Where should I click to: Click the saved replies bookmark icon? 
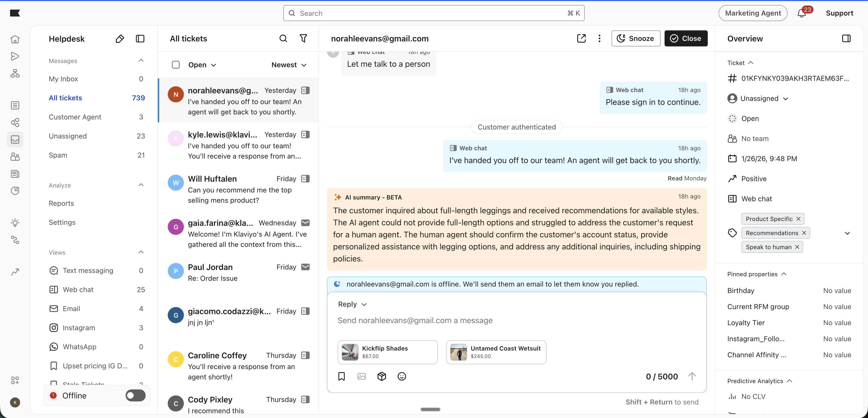(341, 376)
